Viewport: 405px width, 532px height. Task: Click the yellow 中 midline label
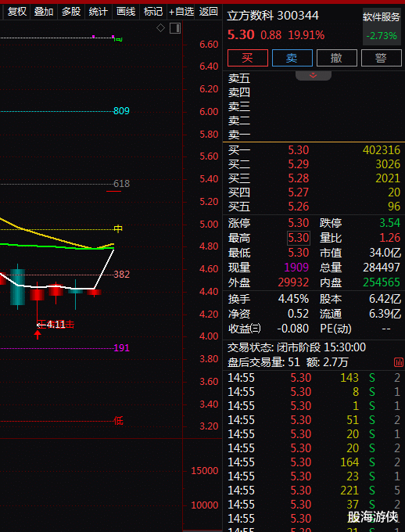coord(118,228)
